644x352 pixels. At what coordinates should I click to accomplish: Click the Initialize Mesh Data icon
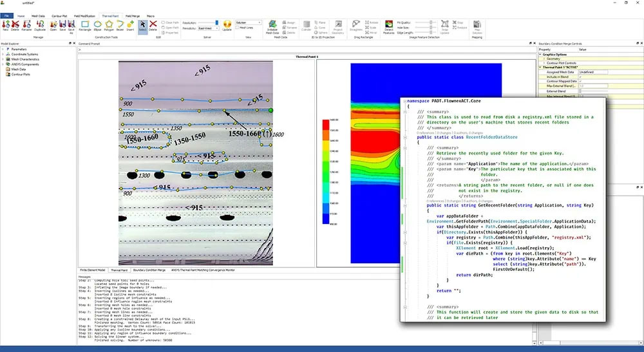point(272,26)
